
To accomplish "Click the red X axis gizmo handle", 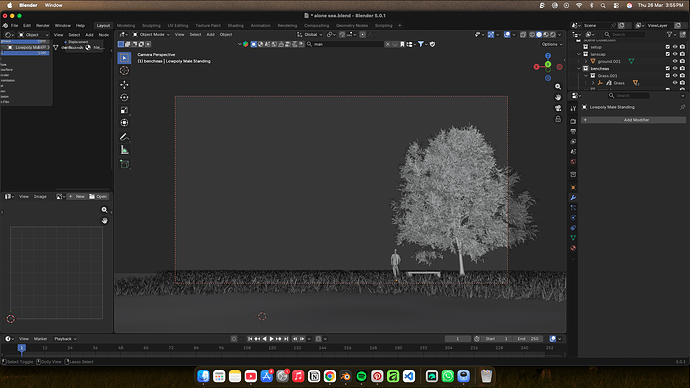I will pyautogui.click(x=536, y=67).
